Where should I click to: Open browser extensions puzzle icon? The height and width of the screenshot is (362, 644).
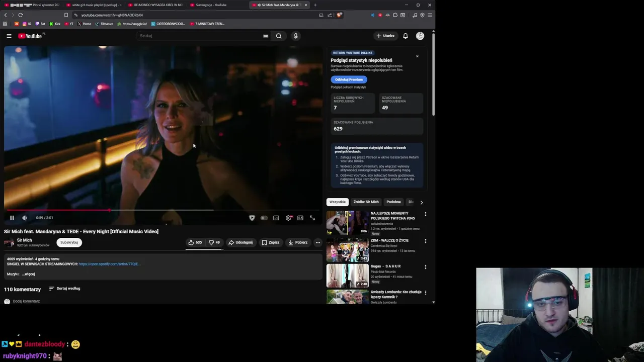395,15
